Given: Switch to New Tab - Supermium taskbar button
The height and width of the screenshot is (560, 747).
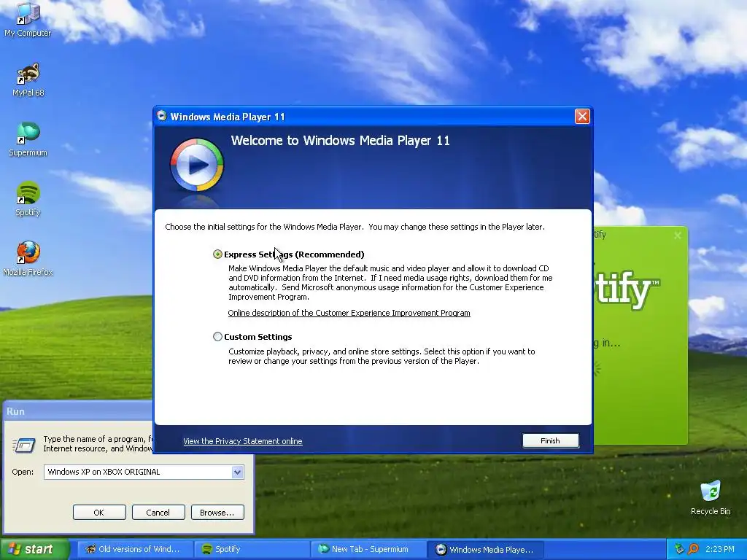Looking at the screenshot, I should point(368,549).
